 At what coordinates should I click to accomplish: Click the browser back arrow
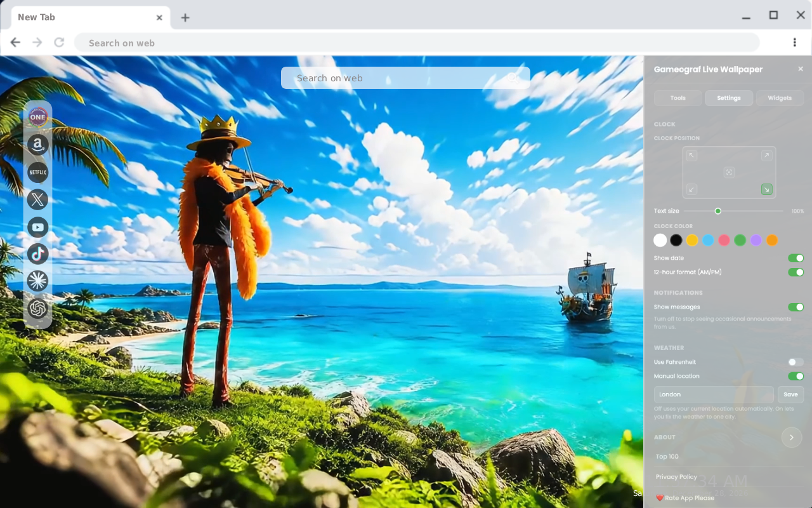coord(15,43)
